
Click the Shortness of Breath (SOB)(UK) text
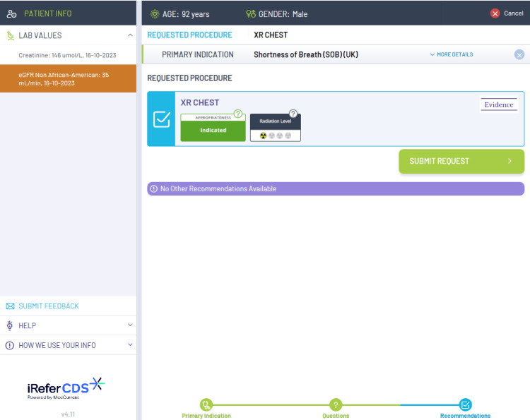click(x=306, y=54)
